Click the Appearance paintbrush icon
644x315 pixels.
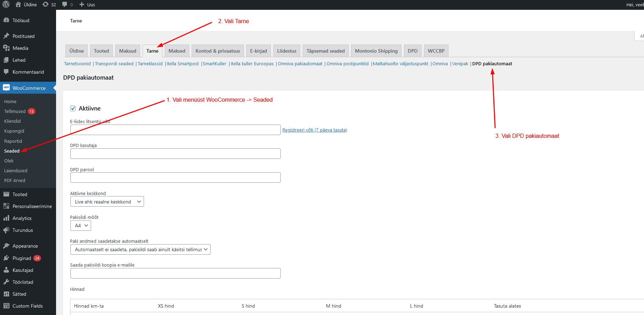[x=6, y=246]
